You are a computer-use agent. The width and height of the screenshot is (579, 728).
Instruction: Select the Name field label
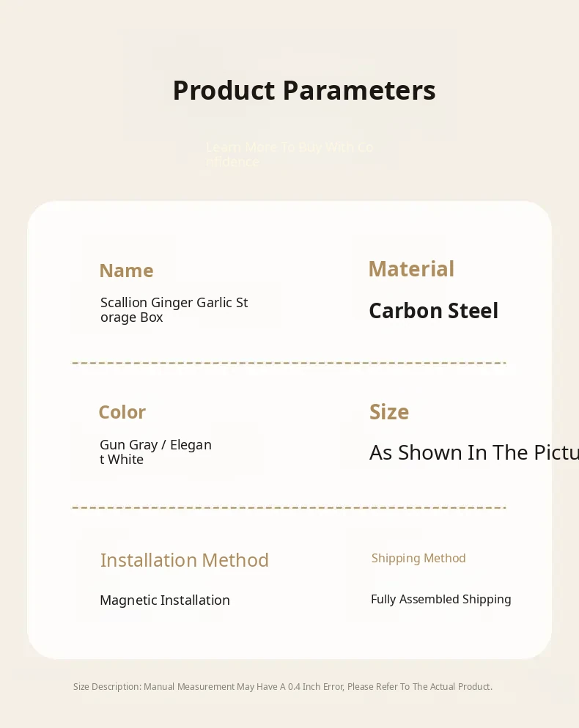[126, 271]
